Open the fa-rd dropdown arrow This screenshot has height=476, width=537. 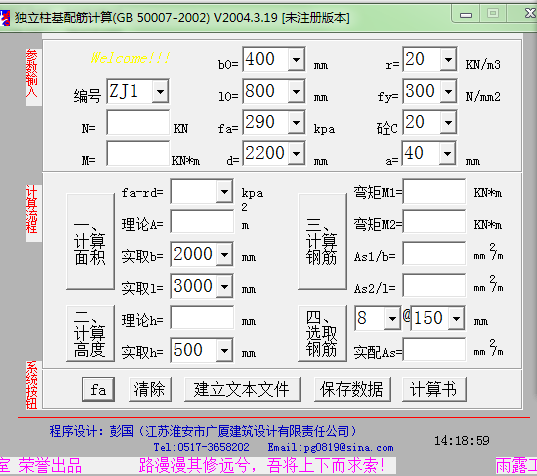coord(224,191)
